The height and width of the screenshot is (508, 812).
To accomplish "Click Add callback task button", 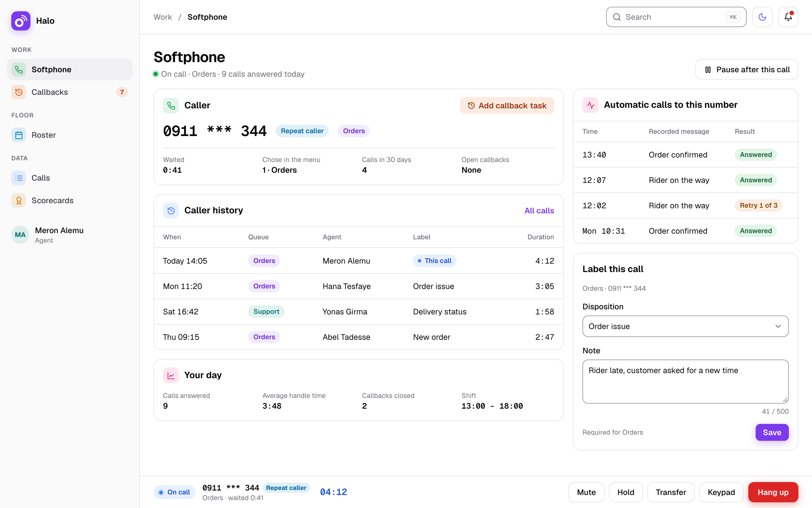I will [507, 106].
